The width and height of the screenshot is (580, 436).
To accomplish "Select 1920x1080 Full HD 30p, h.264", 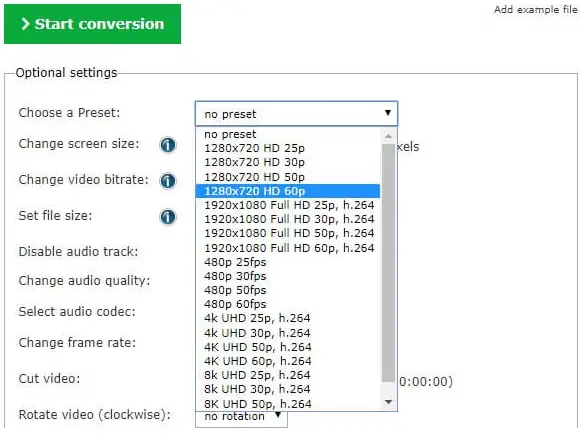I will (x=288, y=219).
